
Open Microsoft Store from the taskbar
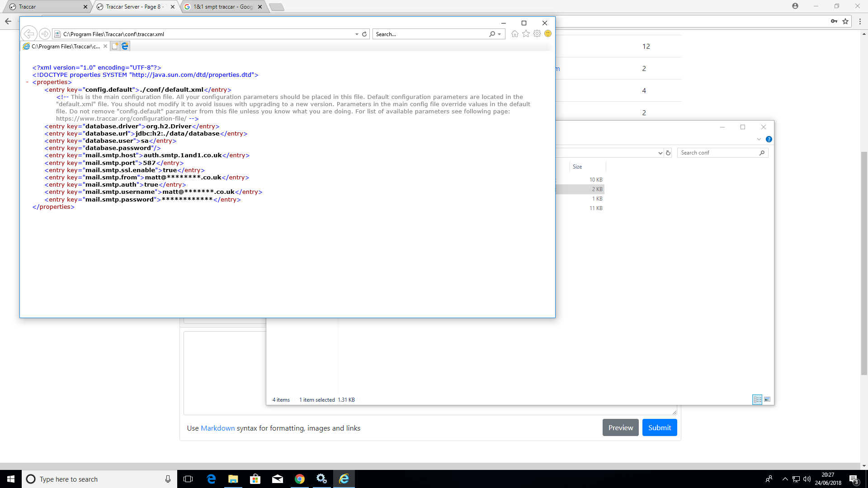point(255,479)
